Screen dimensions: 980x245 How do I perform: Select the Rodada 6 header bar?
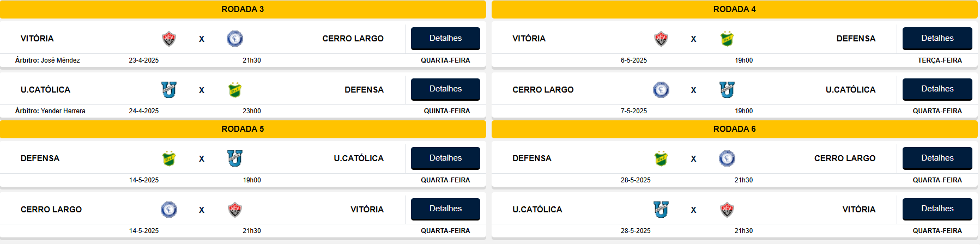pyautogui.click(x=734, y=129)
